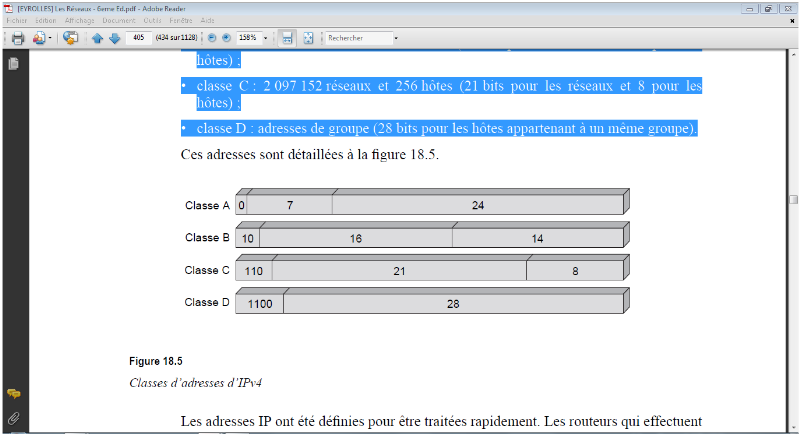Click the '110' prefix of Classe C bar
This screenshot has height=434, width=800.
coord(254,271)
